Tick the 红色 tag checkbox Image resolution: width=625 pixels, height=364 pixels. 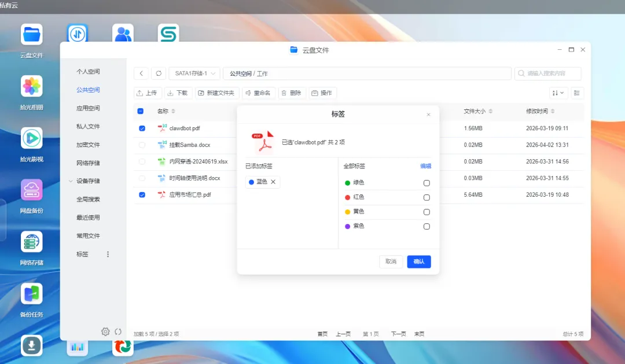pos(427,197)
